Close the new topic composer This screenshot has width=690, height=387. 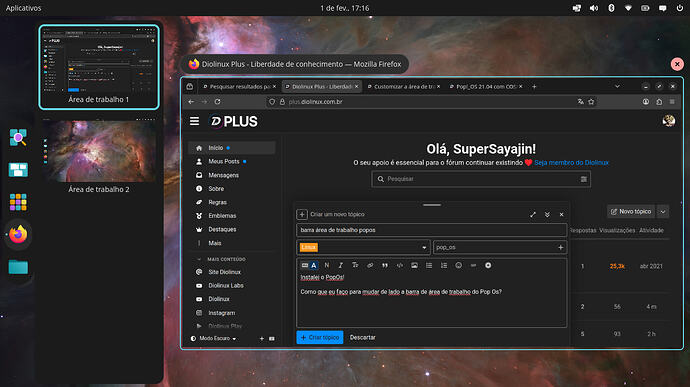tap(562, 214)
